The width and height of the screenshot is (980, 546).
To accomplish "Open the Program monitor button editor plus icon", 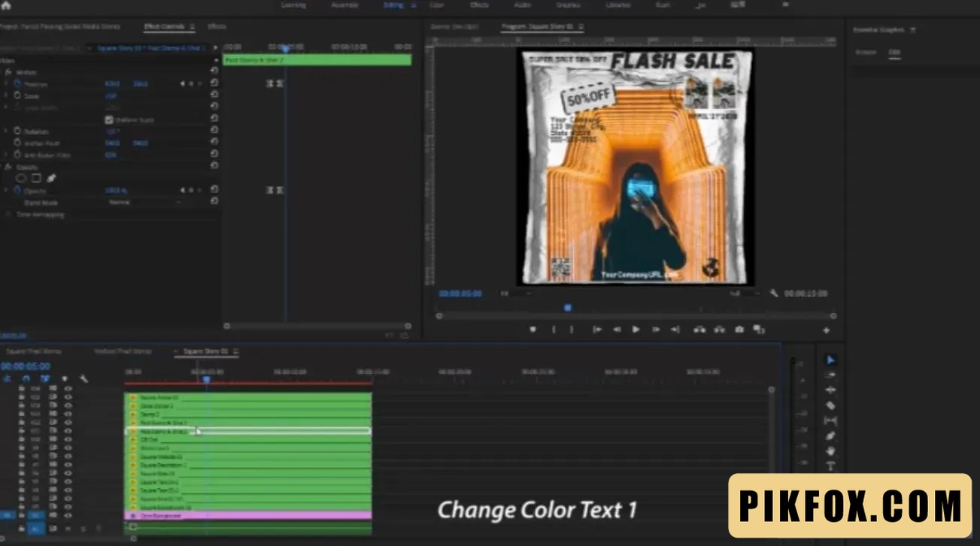I will [826, 330].
